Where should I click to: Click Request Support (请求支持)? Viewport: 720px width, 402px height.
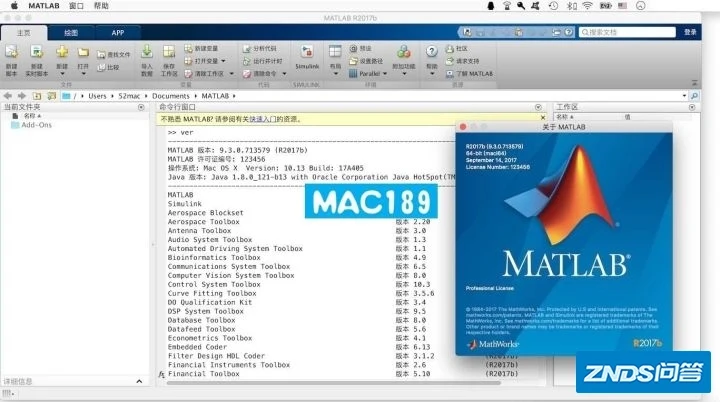point(462,61)
